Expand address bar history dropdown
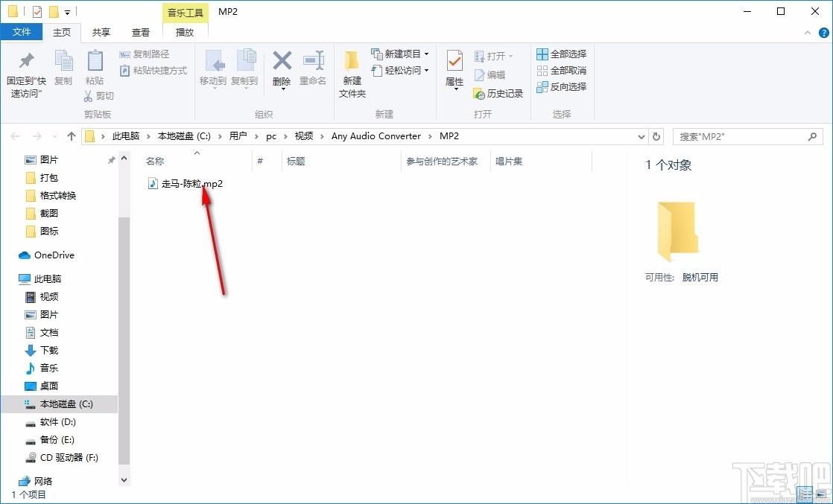Viewport: 833px width, 504px height. pyautogui.click(x=642, y=136)
